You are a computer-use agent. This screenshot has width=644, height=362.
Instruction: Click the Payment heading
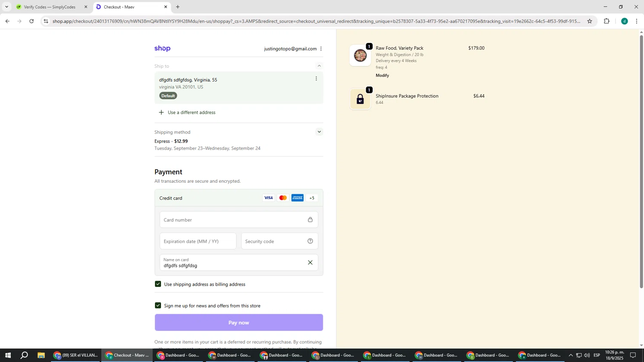tap(168, 172)
